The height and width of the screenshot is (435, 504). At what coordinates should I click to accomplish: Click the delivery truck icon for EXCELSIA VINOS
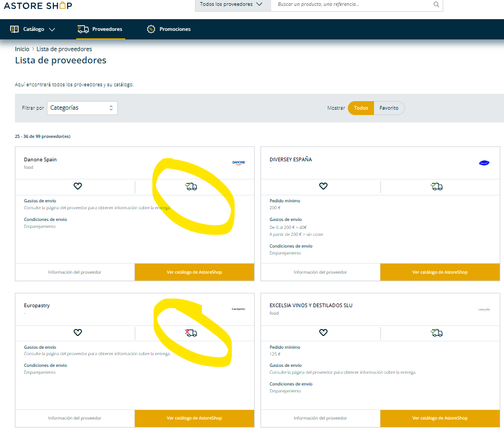point(436,333)
